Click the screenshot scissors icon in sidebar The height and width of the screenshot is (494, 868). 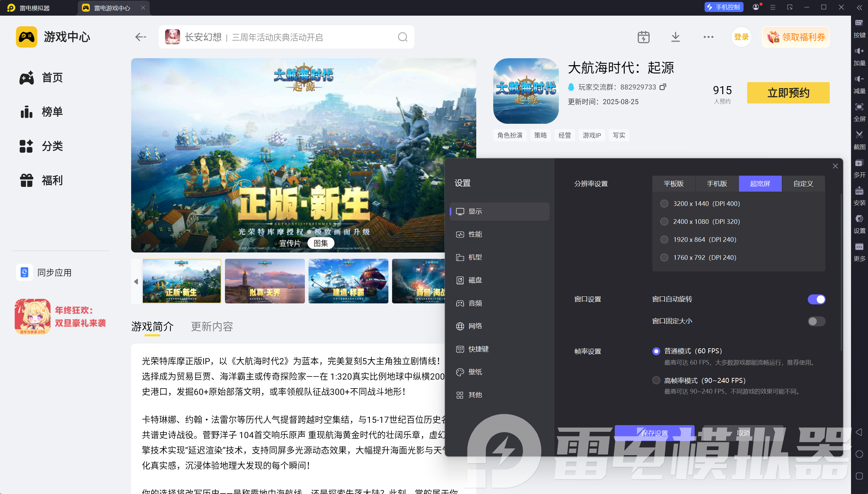pyautogui.click(x=859, y=135)
